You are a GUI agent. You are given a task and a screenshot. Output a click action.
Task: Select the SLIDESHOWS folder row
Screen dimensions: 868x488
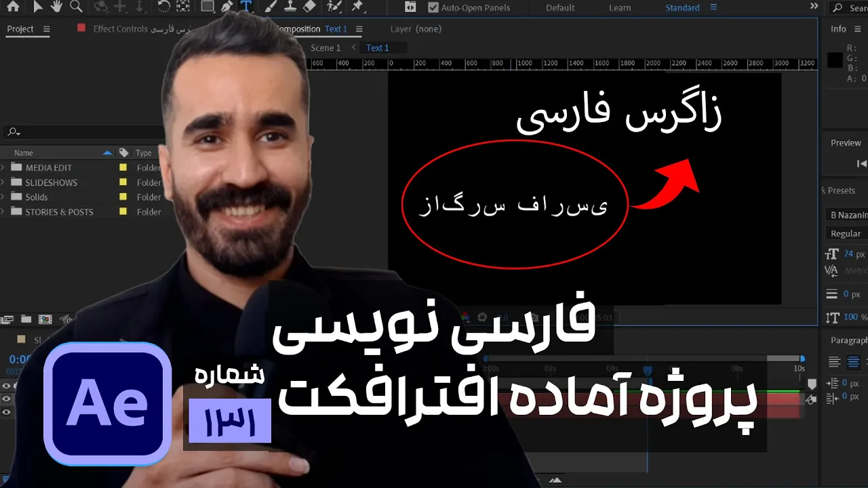coord(81,182)
